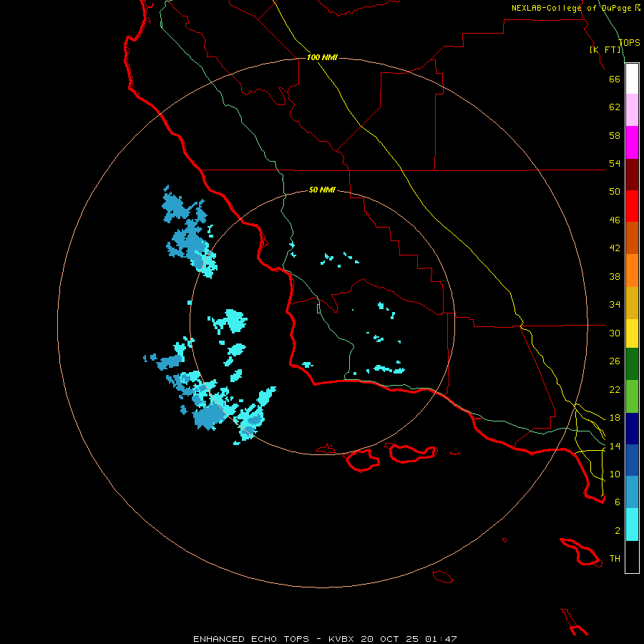Click the 30 legend value
Screen dimensions: 644x644
[615, 333]
